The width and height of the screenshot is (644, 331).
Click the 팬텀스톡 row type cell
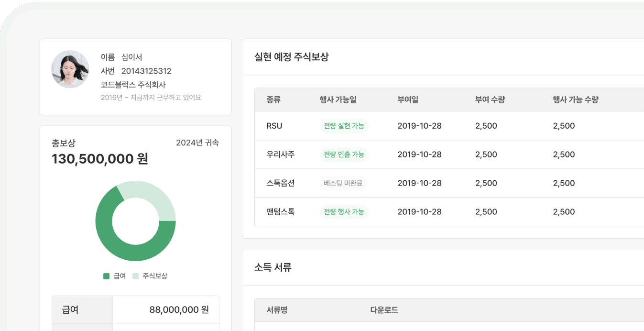point(281,212)
